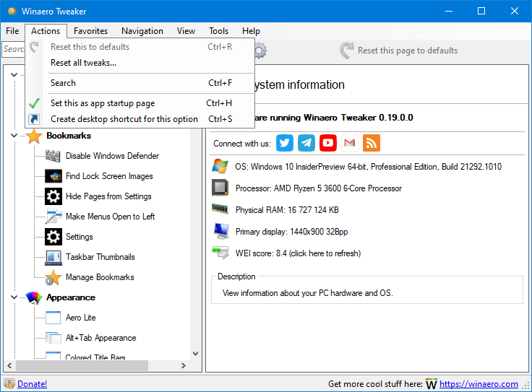Select the greyed Reset this to defaults entry
This screenshot has height=392, width=532.
coord(140,47)
